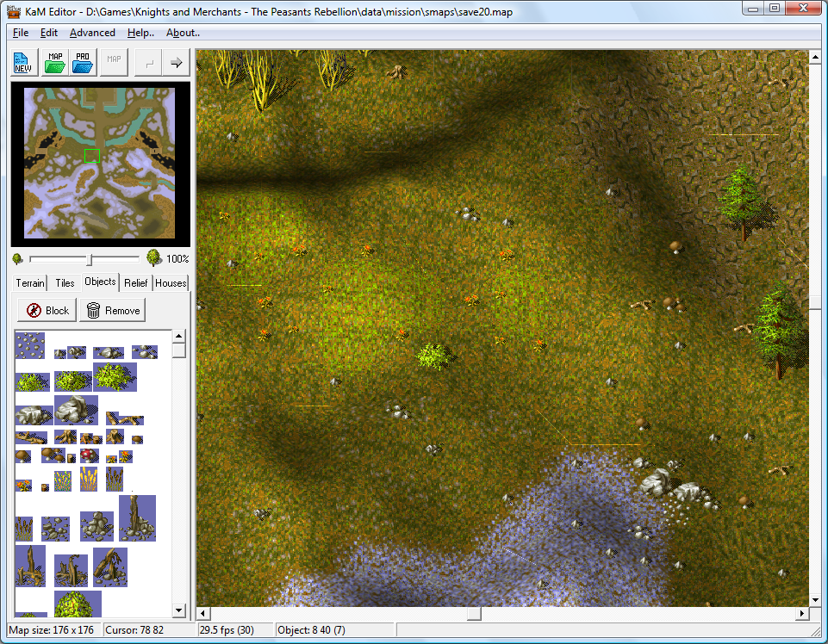Open the About.. menu
This screenshot has height=644, width=828.
click(x=183, y=33)
